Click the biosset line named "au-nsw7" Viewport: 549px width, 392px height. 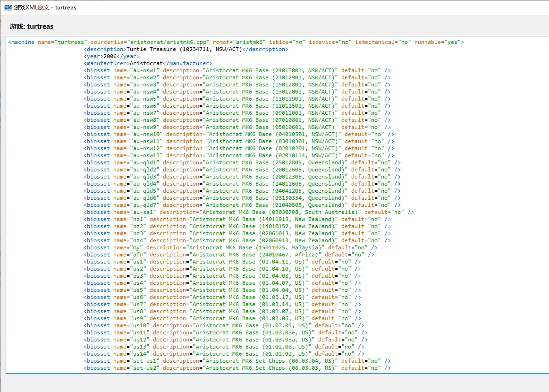pos(237,113)
